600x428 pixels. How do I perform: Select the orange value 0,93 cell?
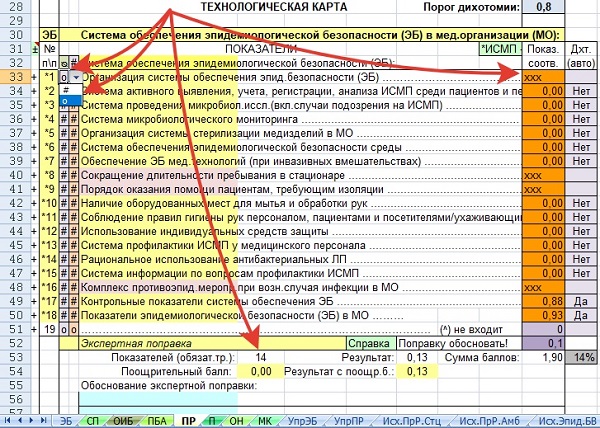(x=543, y=315)
